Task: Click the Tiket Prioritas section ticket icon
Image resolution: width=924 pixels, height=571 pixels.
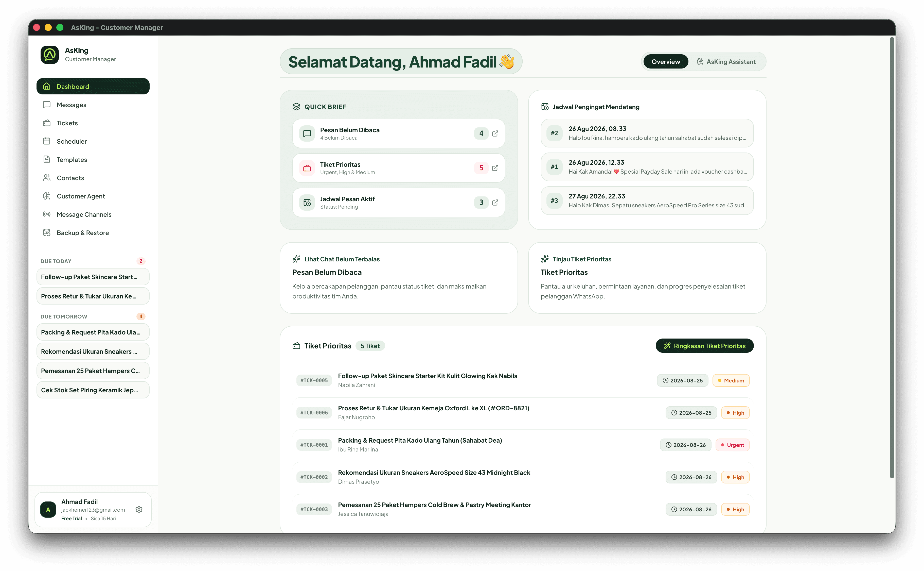Action: point(296,346)
